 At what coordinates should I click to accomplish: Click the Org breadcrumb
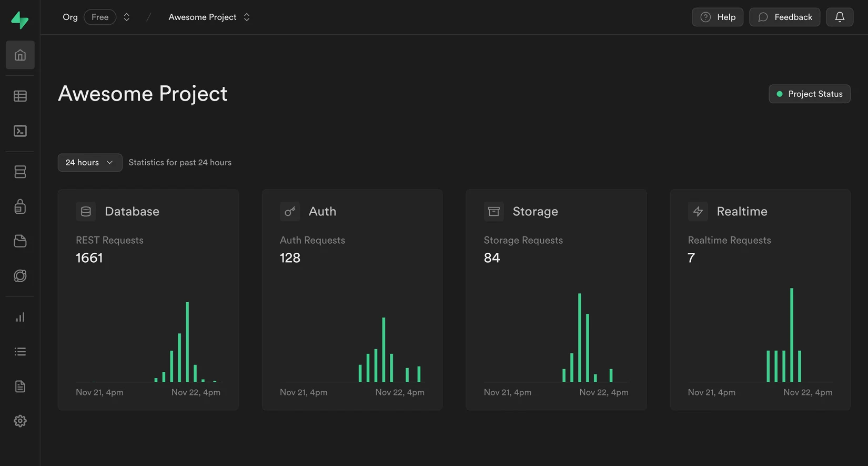[x=70, y=17]
